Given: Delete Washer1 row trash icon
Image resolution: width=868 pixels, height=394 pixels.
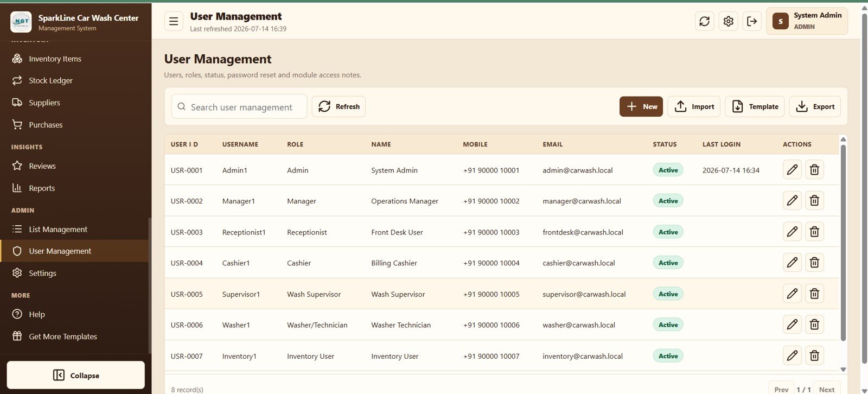Looking at the screenshot, I should [814, 325].
